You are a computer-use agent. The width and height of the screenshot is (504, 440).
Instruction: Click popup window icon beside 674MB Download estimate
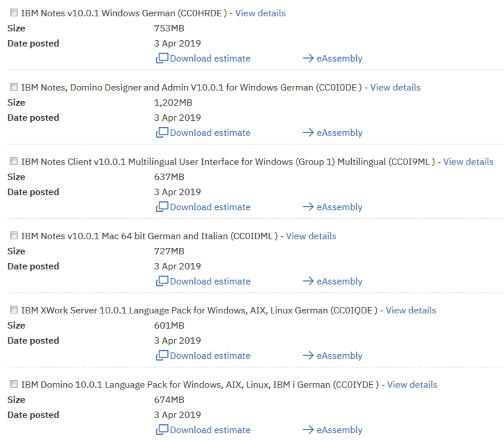[x=162, y=430]
